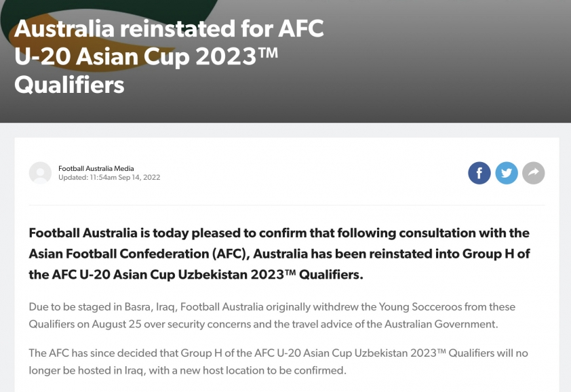Click the paragraph beginning The AFC has since decided
Image resolution: width=571 pixels, height=392 pixels.
[279, 361]
